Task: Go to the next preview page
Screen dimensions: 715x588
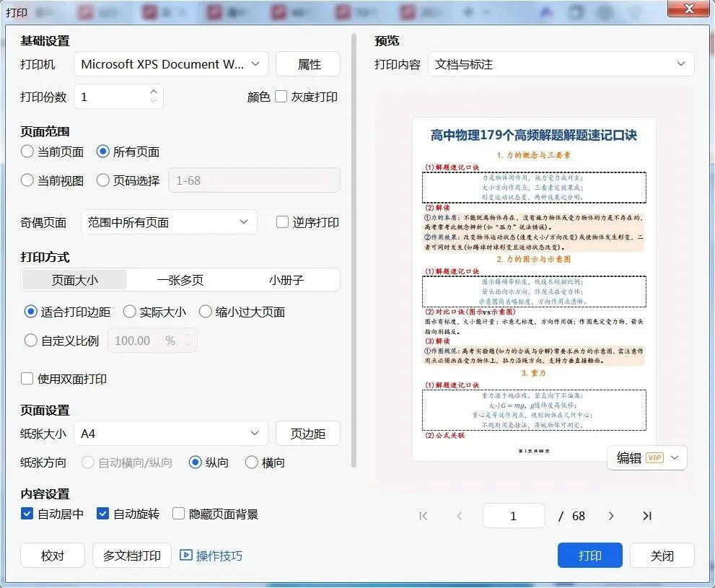Action: point(611,516)
